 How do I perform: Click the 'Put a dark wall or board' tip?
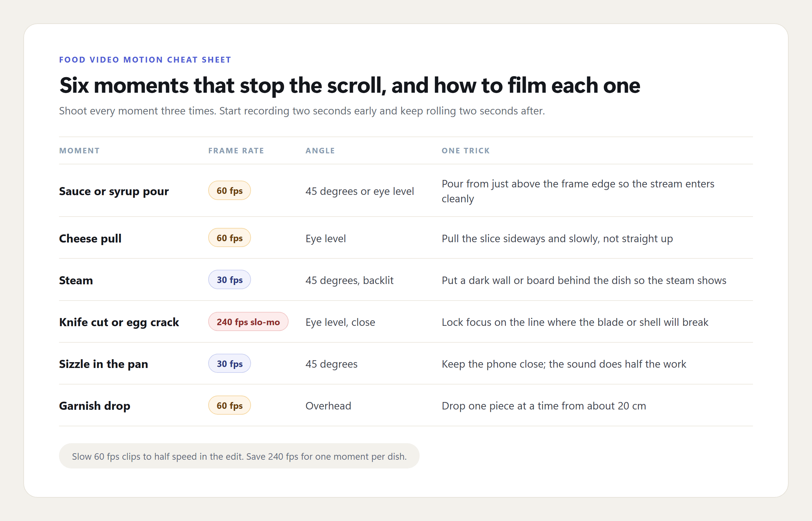pyautogui.click(x=584, y=280)
